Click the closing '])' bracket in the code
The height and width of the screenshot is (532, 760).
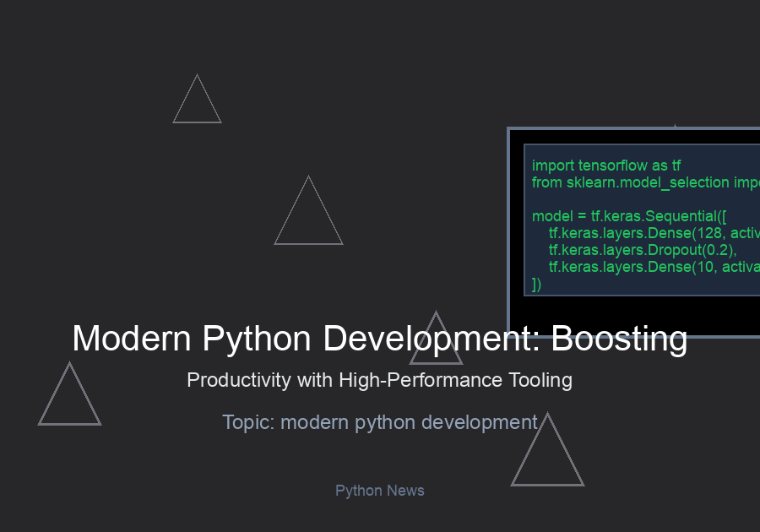click(536, 284)
